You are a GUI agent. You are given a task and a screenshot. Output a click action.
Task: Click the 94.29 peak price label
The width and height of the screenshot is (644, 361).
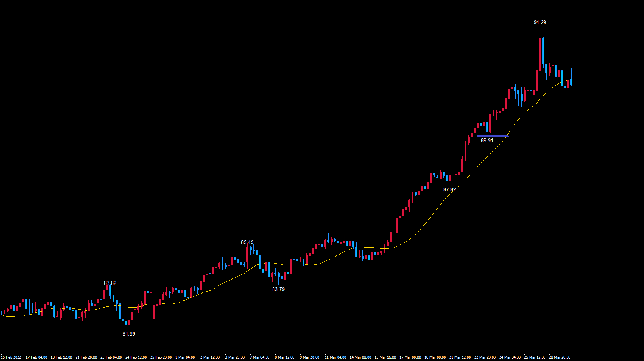540,23
